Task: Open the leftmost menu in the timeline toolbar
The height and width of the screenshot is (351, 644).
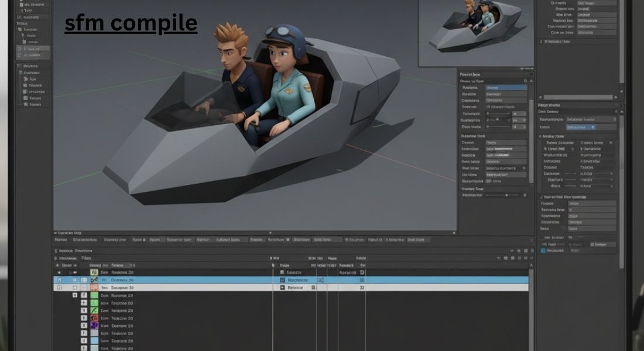Action: pyautogui.click(x=61, y=240)
